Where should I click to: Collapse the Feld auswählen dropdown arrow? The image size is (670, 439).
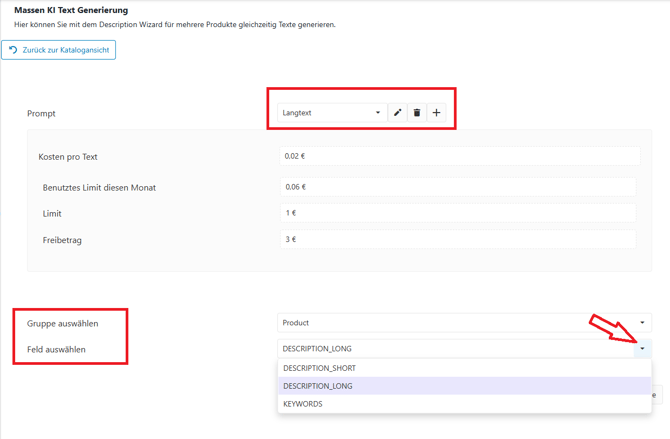coord(642,349)
